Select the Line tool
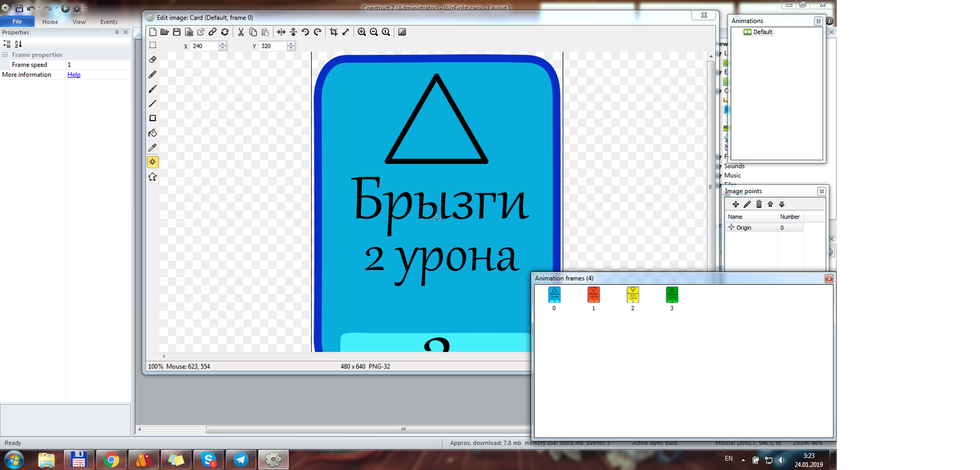980x470 pixels. coord(153,103)
